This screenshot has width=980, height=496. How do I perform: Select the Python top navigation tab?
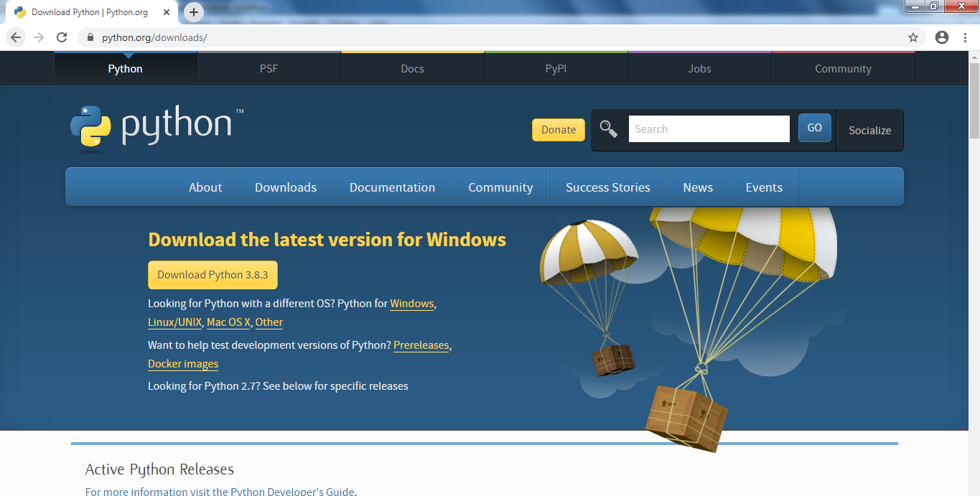coord(126,69)
